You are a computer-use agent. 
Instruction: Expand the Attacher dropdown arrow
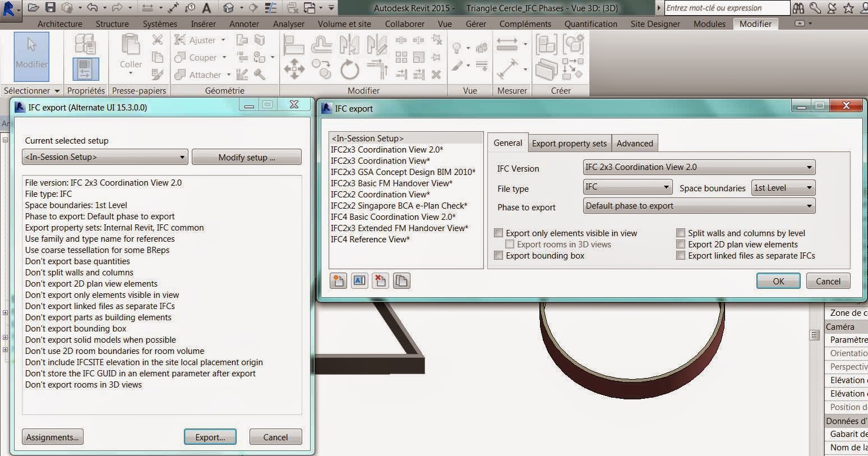pos(229,75)
